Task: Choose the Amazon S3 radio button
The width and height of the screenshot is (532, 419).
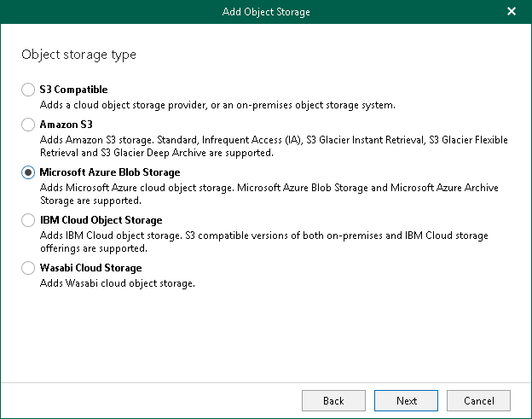Action: tap(27, 125)
